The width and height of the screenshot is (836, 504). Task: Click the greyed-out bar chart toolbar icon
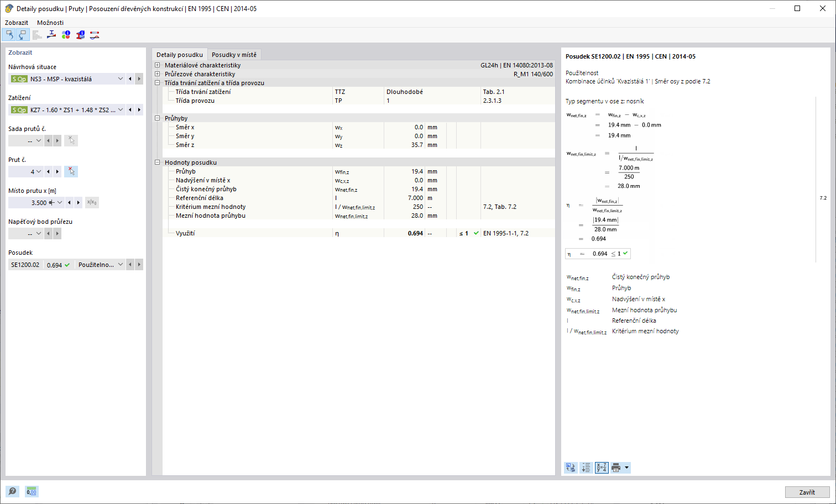pos(37,35)
